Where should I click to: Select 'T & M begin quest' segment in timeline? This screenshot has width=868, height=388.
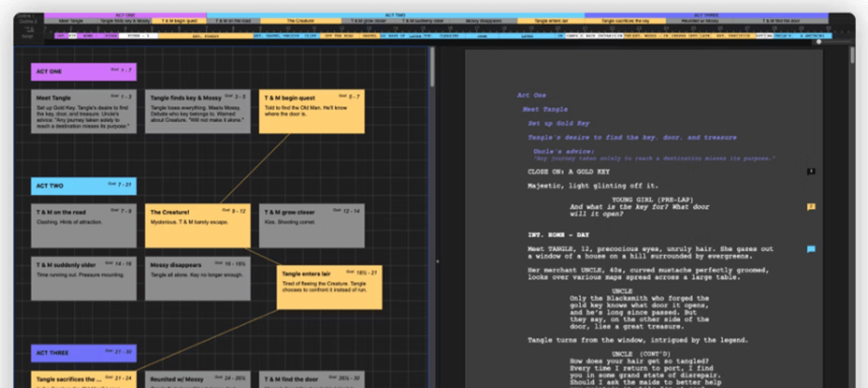coord(180,21)
